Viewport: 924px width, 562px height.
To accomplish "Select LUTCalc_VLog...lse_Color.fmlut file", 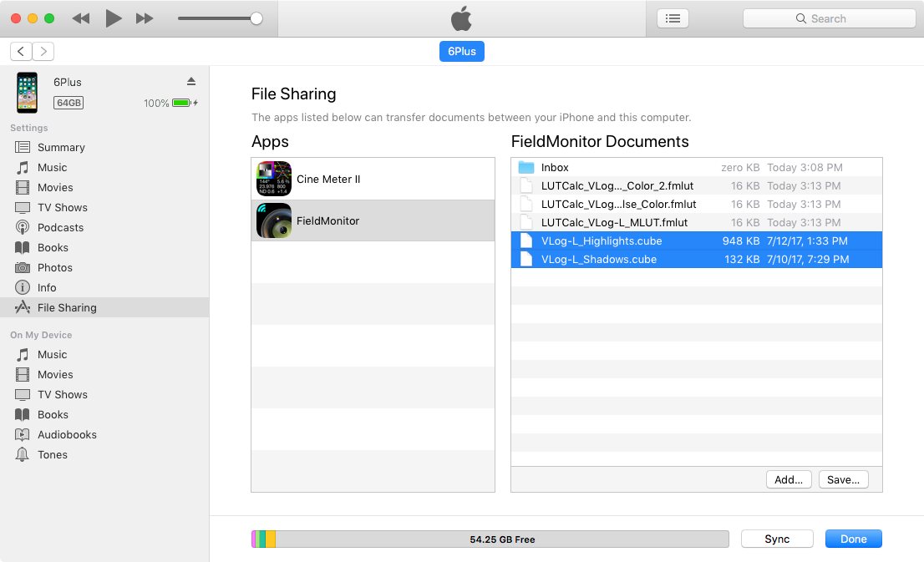I will tap(697, 204).
